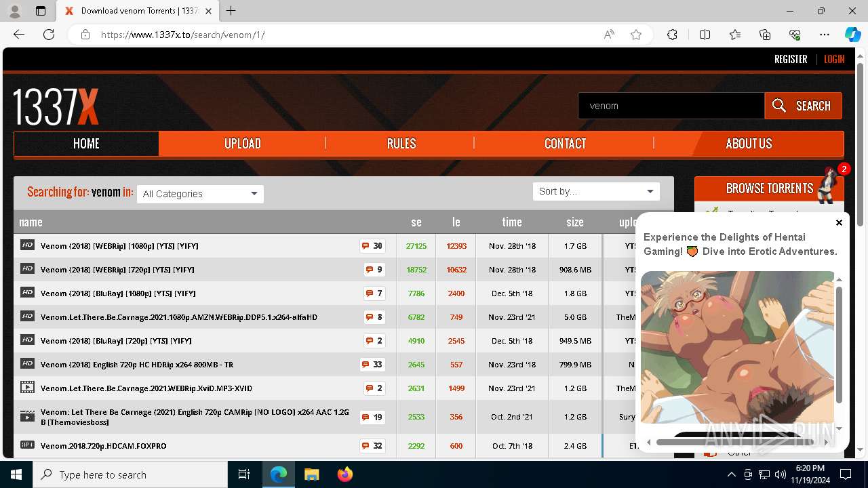Open volume control in system tray
The width and height of the screenshot is (868, 488).
coord(780,474)
